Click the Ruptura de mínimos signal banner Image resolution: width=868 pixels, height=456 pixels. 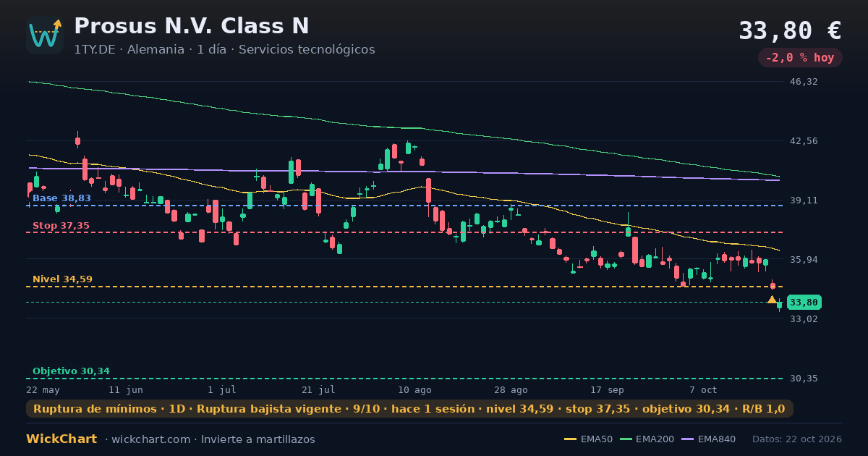coord(409,409)
